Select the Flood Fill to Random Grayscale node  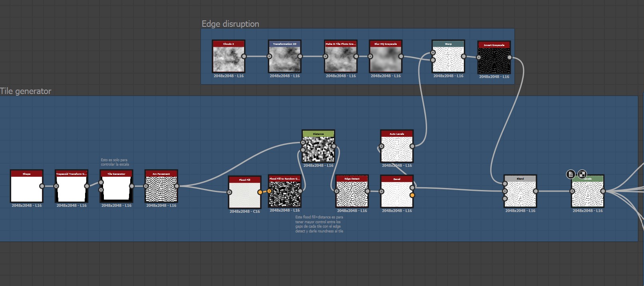tap(284, 191)
